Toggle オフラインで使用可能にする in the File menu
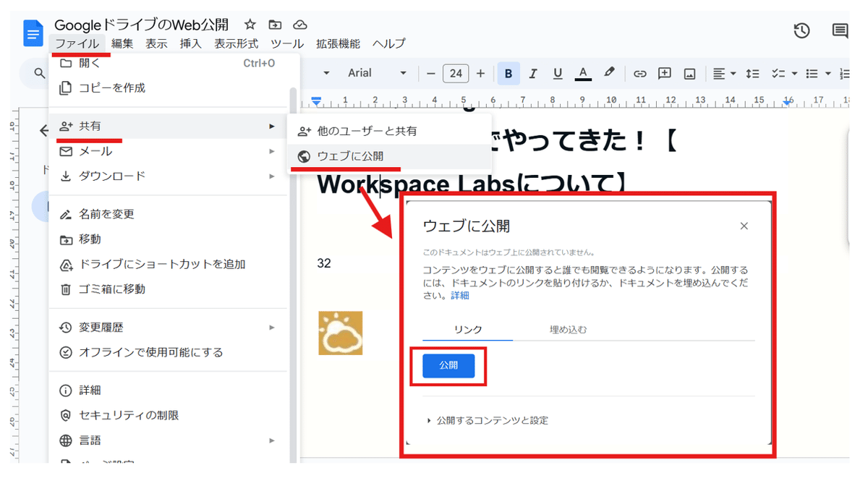The height and width of the screenshot is (478, 868). 168,352
